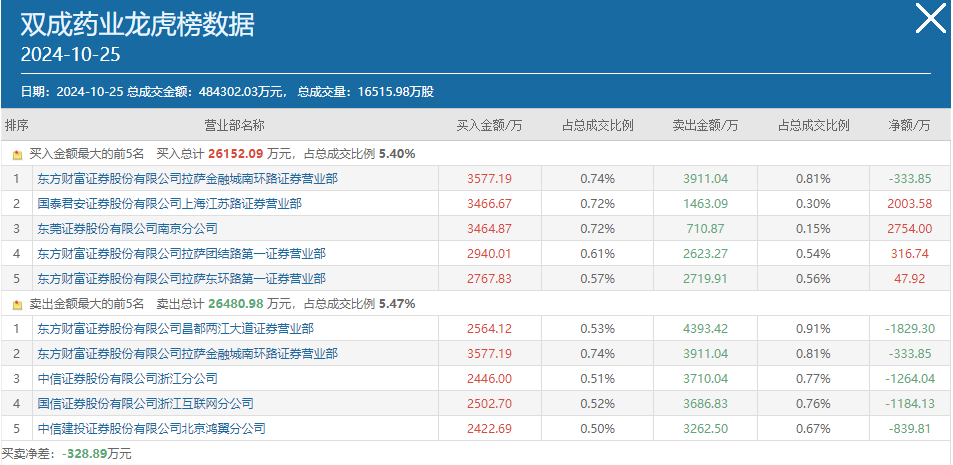Click the sell total value 26480.98
This screenshot has width=953, height=465.
coord(235,303)
